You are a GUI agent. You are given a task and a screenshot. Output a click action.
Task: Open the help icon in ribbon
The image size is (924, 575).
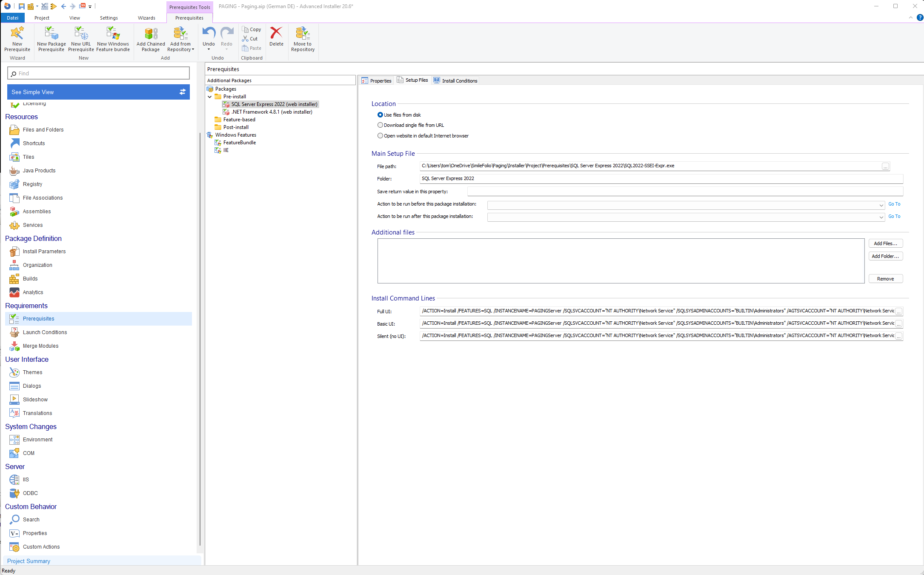pos(920,17)
